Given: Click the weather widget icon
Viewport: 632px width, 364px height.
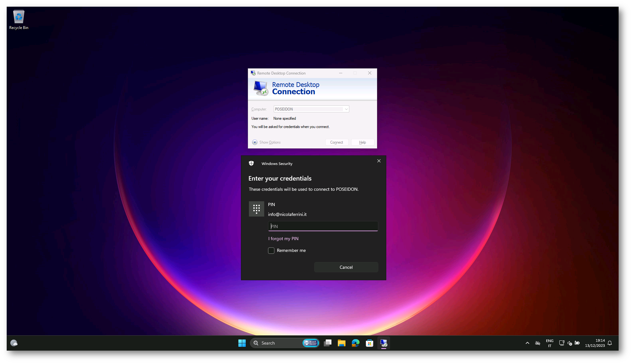Looking at the screenshot, I should click(x=14, y=343).
